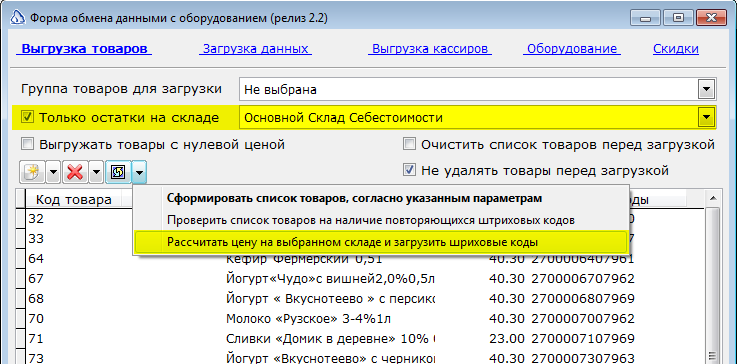Click barcode 2700007107969
Image resolution: width=737 pixels, height=364 pixels.
coord(583,339)
